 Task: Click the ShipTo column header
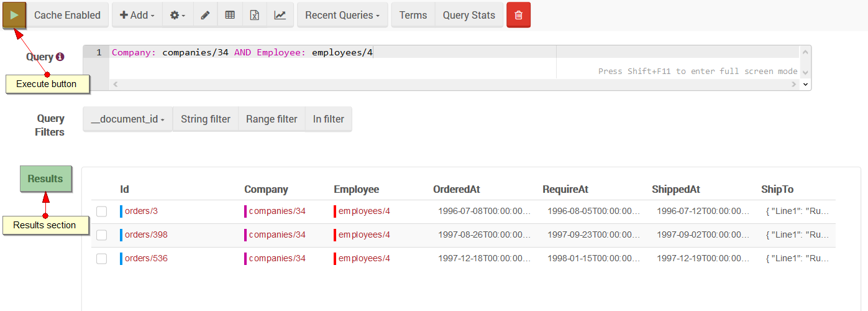coord(777,190)
